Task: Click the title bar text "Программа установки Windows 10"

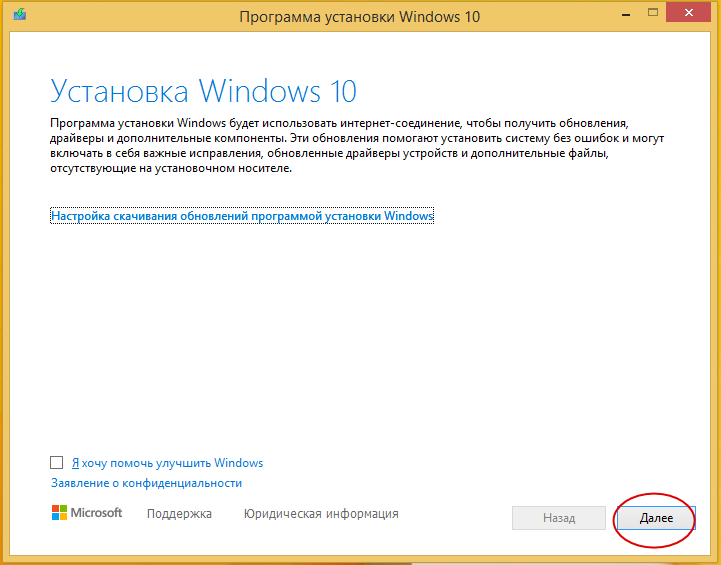Action: click(360, 17)
